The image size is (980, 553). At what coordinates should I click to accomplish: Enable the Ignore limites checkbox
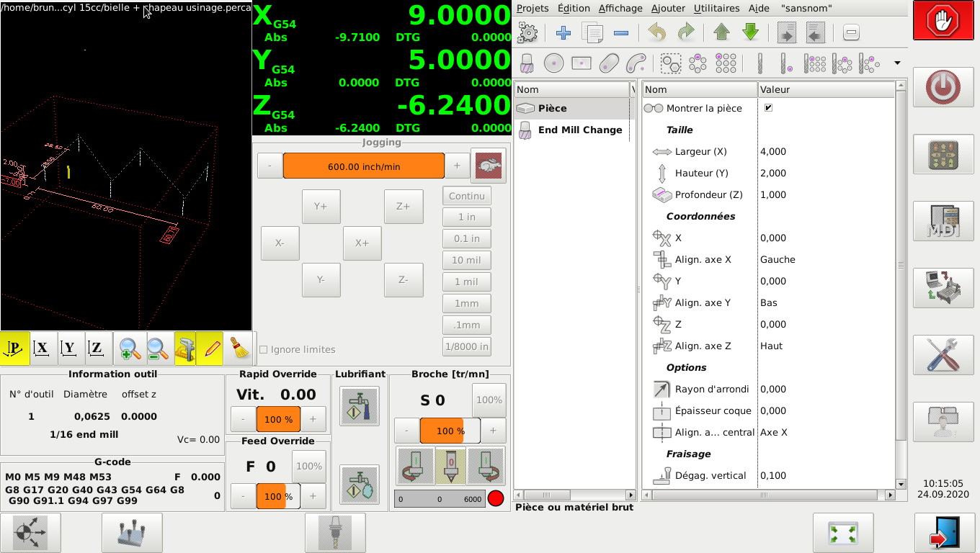pos(264,350)
